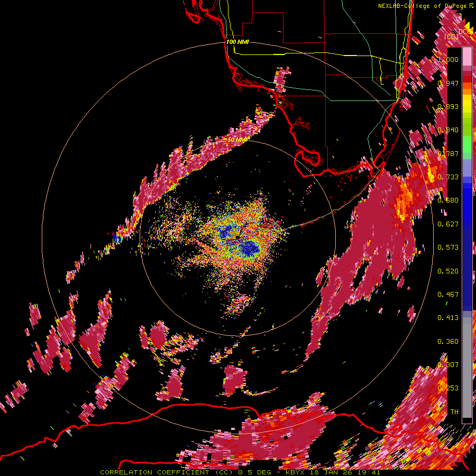This screenshot has height=476, width=476.
Task: Click the 0.680 scale value
Action: coord(448,200)
